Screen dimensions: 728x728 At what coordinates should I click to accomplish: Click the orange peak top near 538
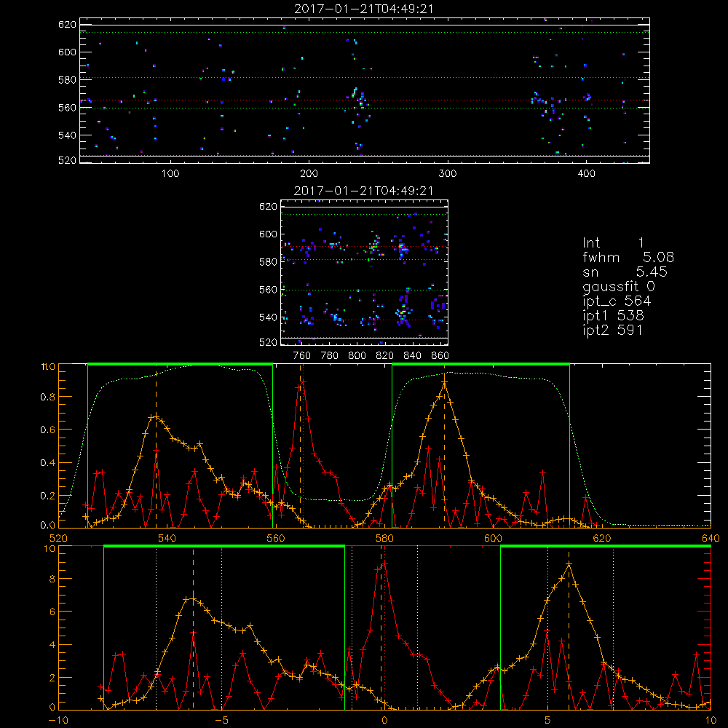click(156, 416)
